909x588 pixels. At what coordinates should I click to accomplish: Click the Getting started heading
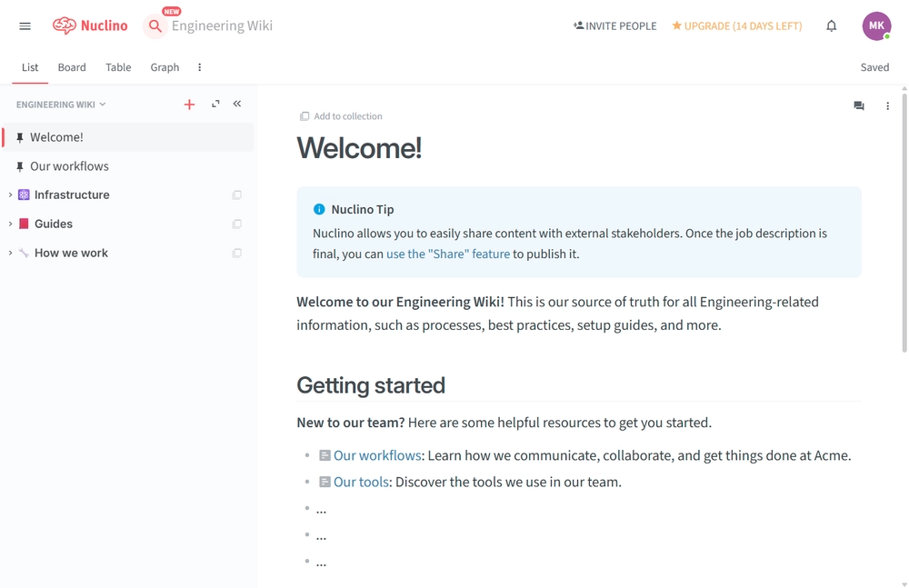[x=371, y=385]
